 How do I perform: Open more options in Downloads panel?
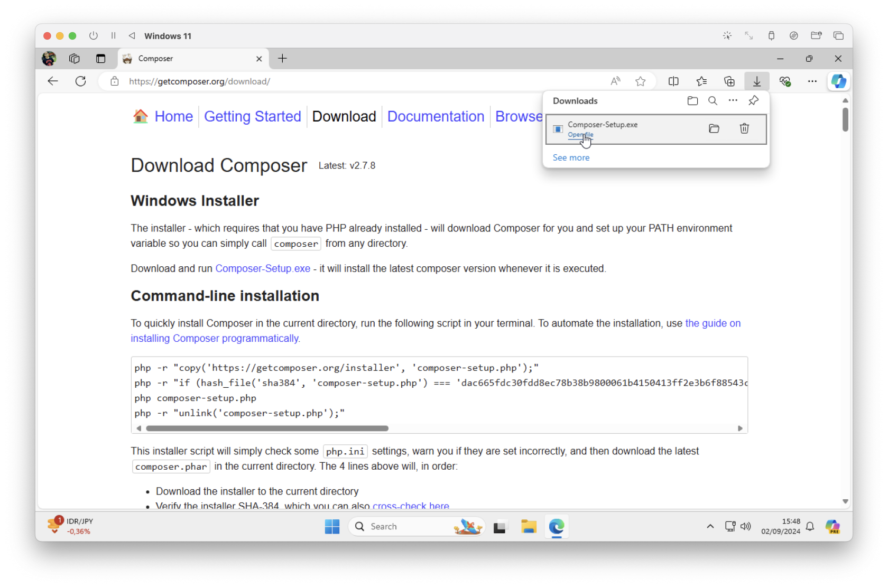[733, 101]
